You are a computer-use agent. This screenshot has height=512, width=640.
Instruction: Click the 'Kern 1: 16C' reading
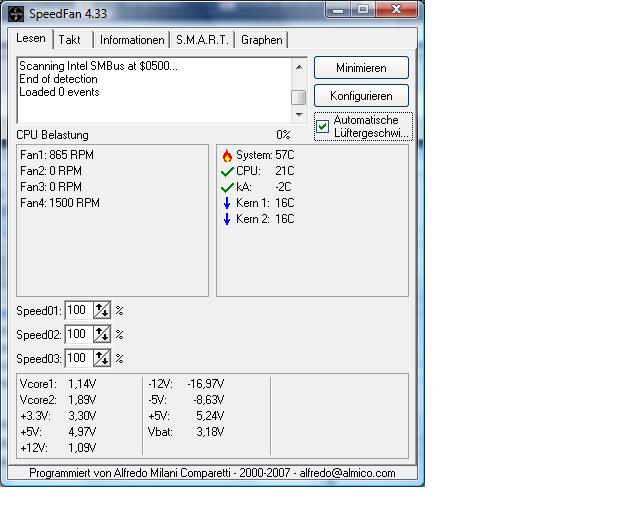pos(265,203)
